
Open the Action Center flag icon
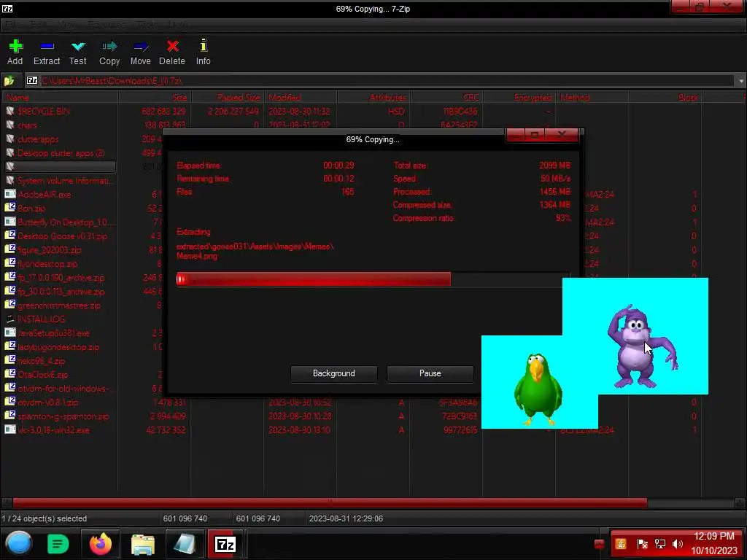click(x=642, y=544)
